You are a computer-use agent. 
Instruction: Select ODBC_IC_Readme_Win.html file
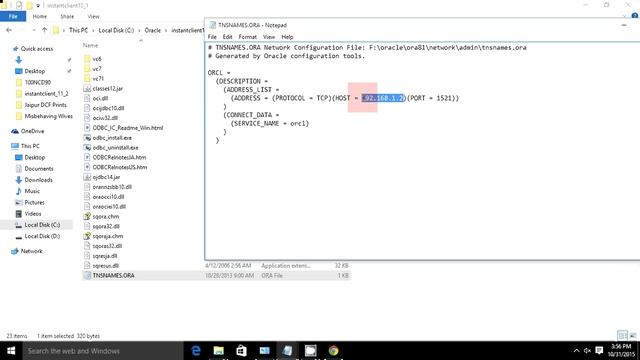(x=128, y=128)
